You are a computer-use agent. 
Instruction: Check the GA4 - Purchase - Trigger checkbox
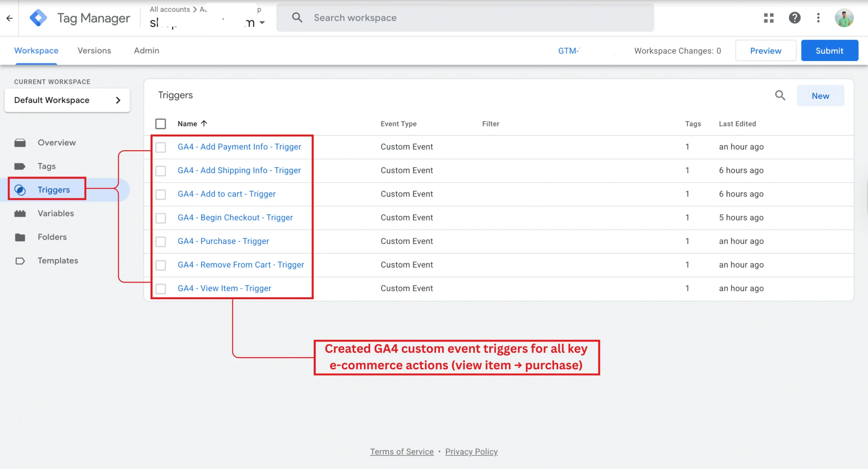pyautogui.click(x=161, y=241)
